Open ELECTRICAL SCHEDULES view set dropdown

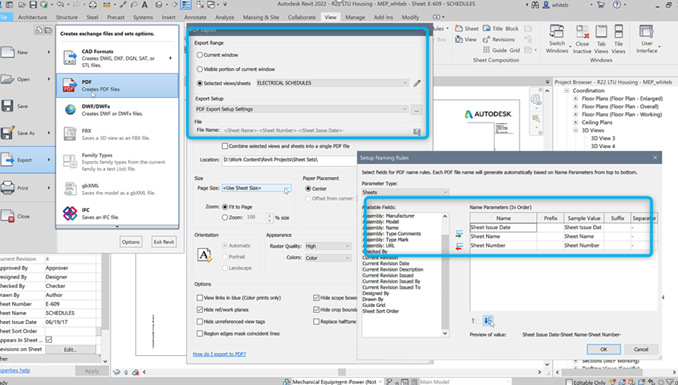(332, 83)
